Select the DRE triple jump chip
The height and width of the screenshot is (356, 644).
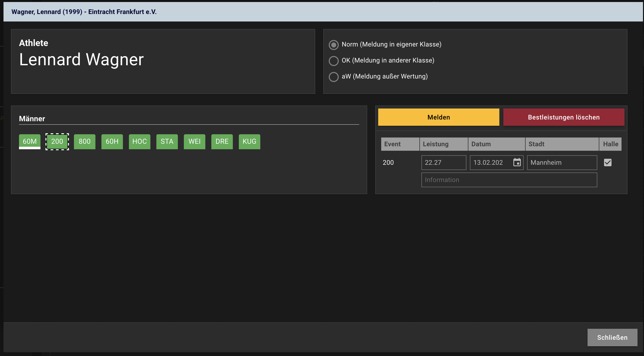(222, 141)
